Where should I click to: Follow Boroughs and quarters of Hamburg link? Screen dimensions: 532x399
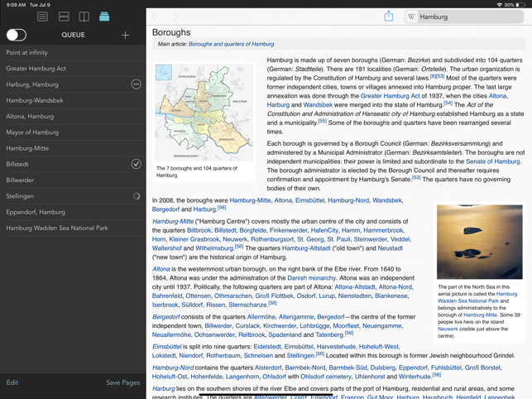[231, 44]
